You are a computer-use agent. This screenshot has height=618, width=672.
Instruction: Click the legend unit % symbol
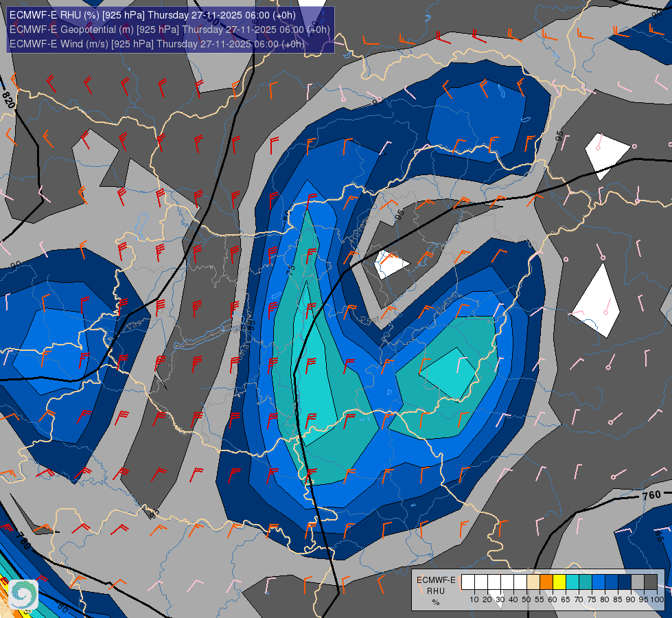[x=436, y=602]
